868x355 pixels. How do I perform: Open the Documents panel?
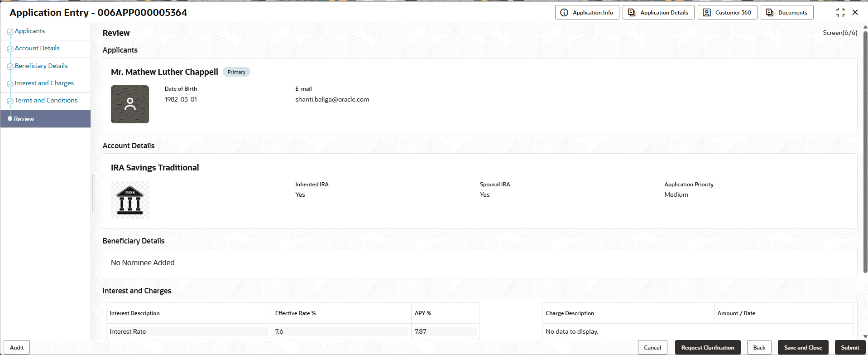coord(787,13)
